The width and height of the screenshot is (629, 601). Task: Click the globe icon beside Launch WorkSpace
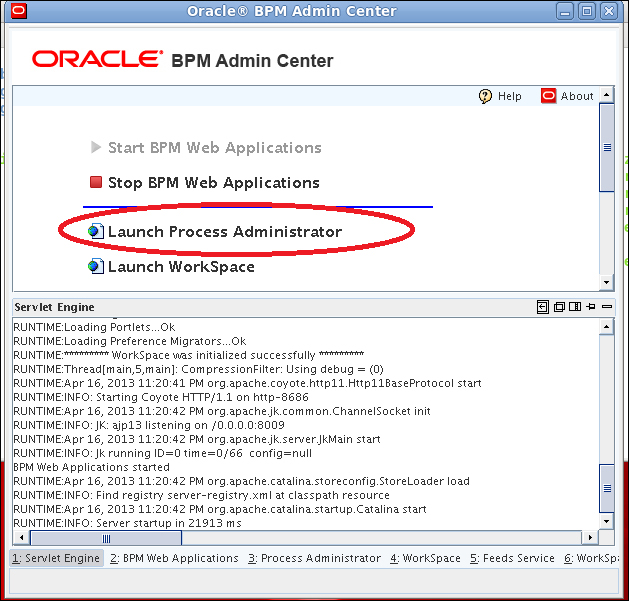coord(95,266)
